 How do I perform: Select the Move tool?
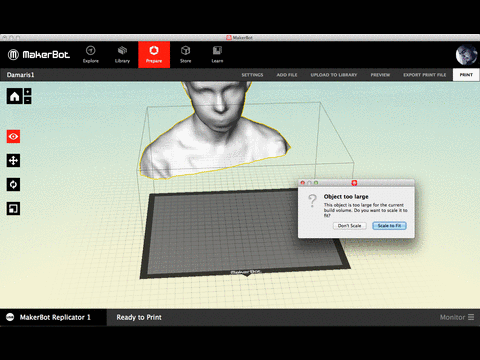[x=13, y=160]
